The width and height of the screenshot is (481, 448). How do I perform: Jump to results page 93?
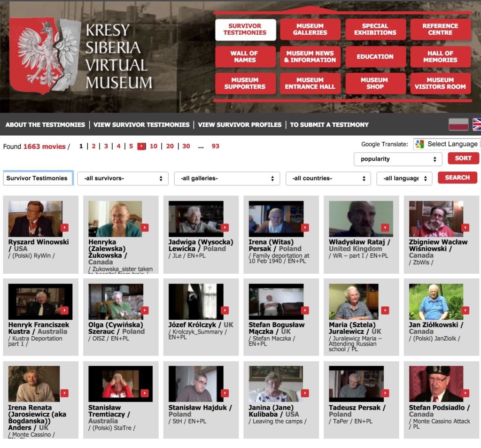pyautogui.click(x=216, y=146)
